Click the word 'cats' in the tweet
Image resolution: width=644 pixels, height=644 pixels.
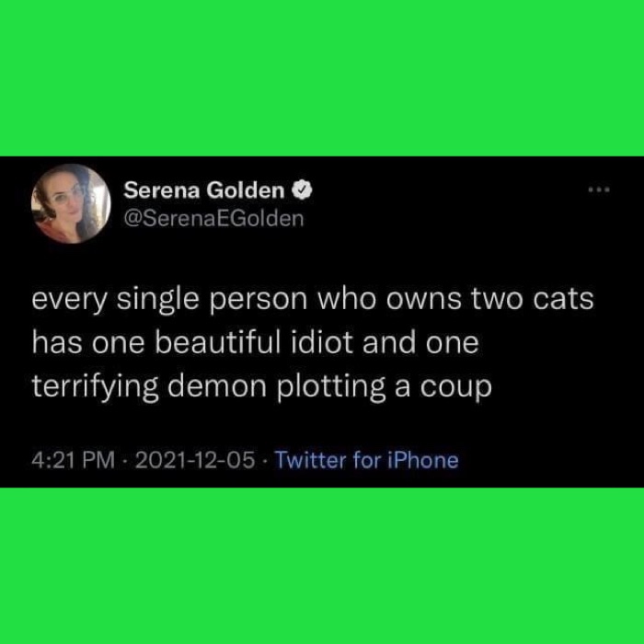563,299
